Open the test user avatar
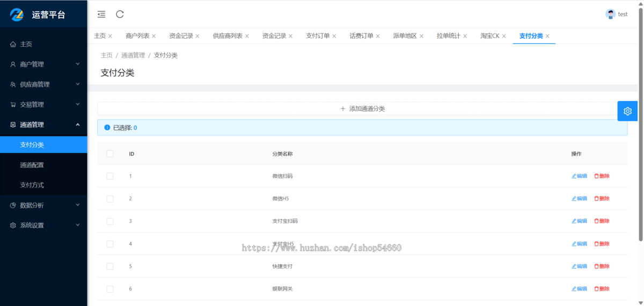The width and height of the screenshot is (644, 306). click(610, 14)
